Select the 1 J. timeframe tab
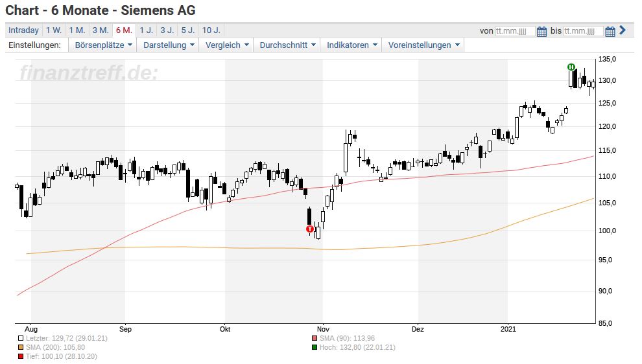Screen dimensions: 642x364 [x=146, y=30]
